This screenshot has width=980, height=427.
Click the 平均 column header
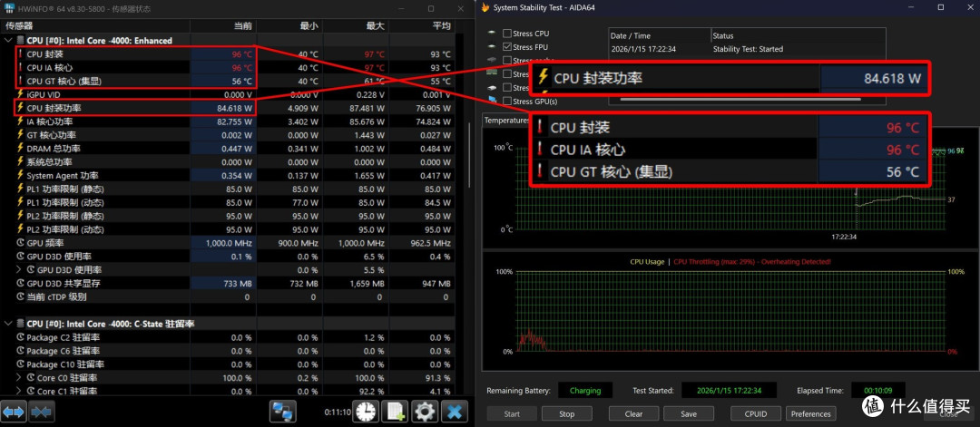click(x=422, y=26)
